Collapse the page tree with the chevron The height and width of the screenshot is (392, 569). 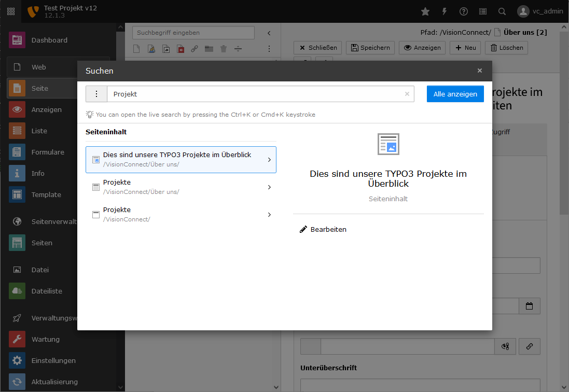(269, 33)
